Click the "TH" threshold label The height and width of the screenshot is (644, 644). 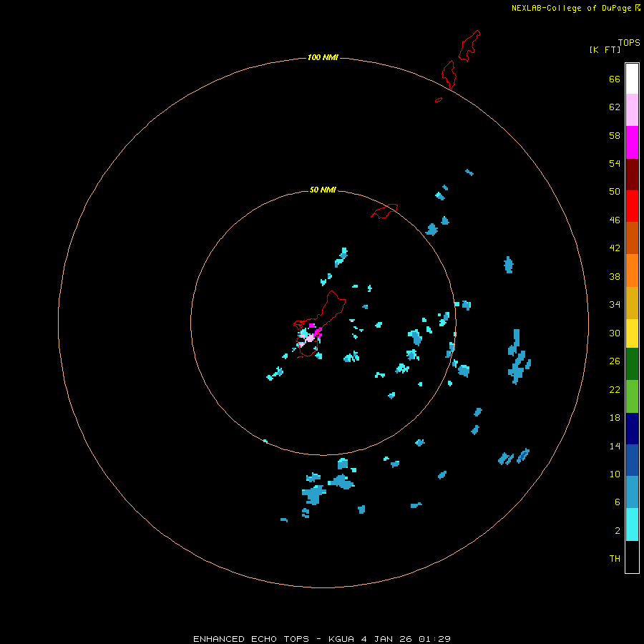coord(615,559)
